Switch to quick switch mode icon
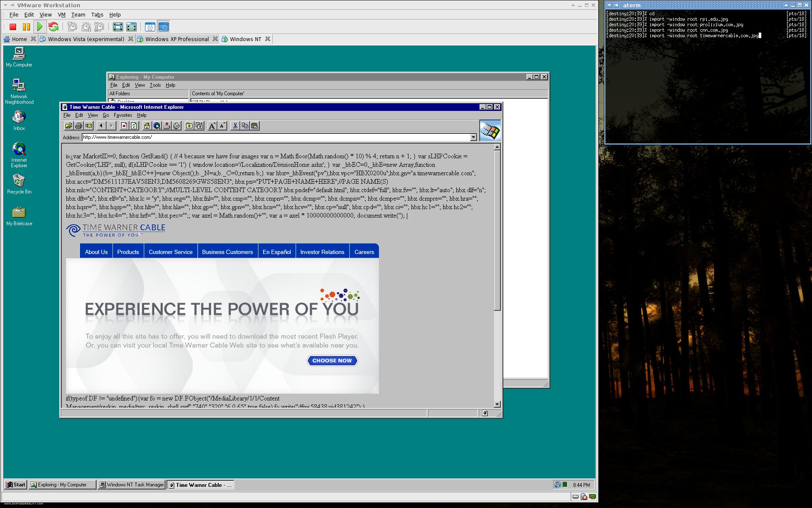The height and width of the screenshot is (508, 812). [x=132, y=27]
